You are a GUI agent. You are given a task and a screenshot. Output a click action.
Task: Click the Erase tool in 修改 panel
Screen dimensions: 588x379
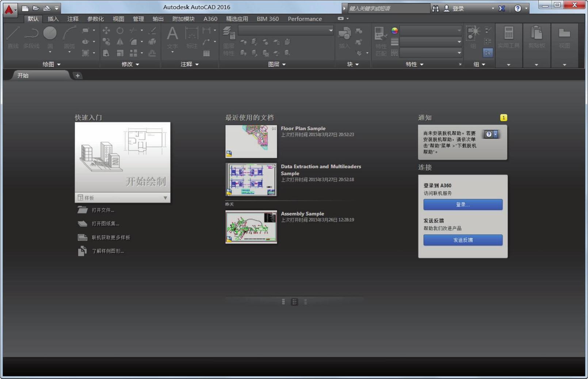tap(153, 31)
